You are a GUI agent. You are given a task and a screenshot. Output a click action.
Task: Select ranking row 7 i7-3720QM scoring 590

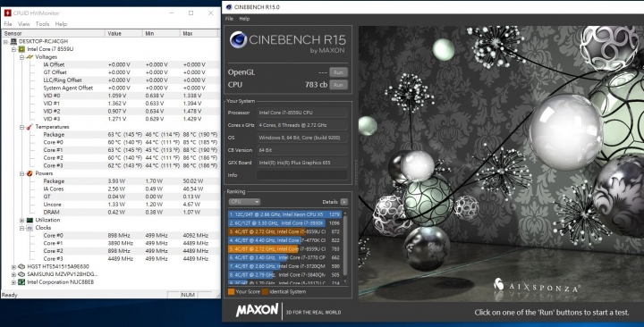285,266
